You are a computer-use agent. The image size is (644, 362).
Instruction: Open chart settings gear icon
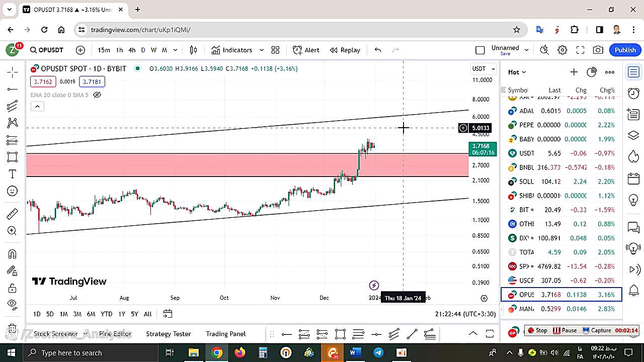click(562, 50)
